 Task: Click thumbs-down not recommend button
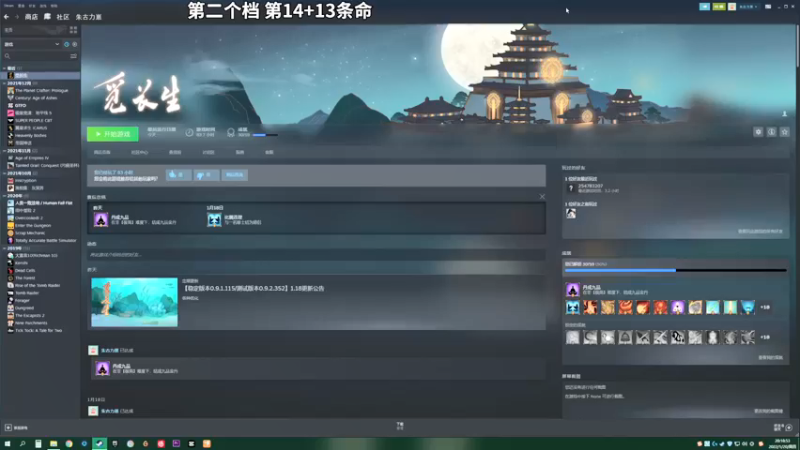pos(206,175)
